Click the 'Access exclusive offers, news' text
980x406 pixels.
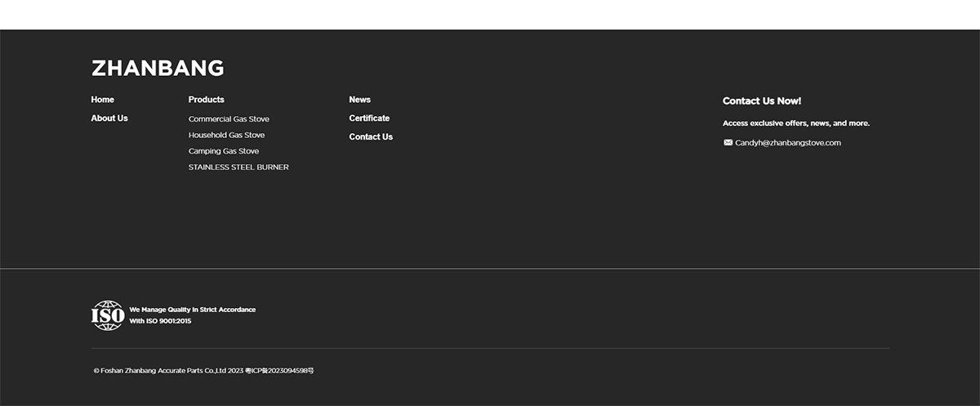pyautogui.click(x=795, y=123)
